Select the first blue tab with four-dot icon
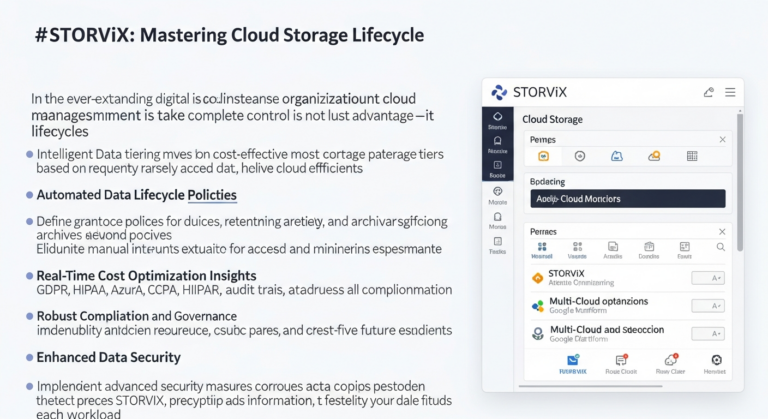The width and height of the screenshot is (768, 419). 542,250
